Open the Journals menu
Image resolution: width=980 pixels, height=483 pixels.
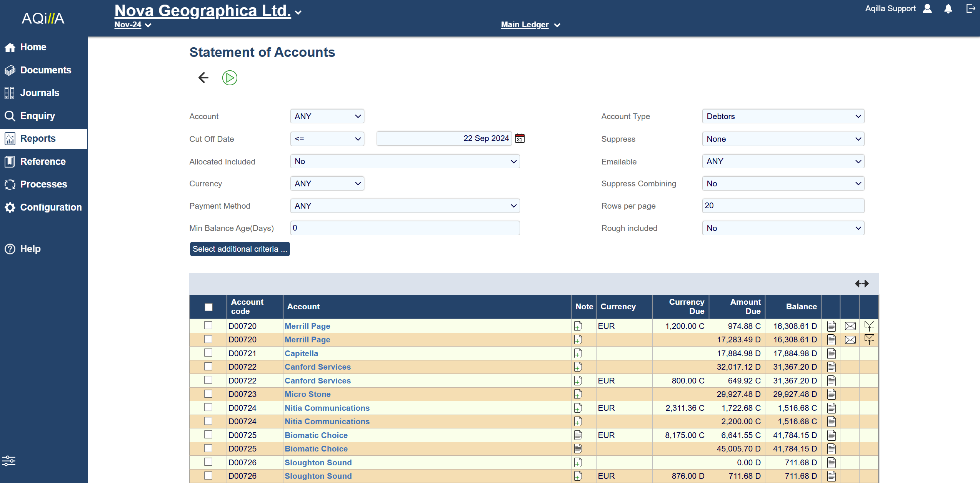(39, 93)
